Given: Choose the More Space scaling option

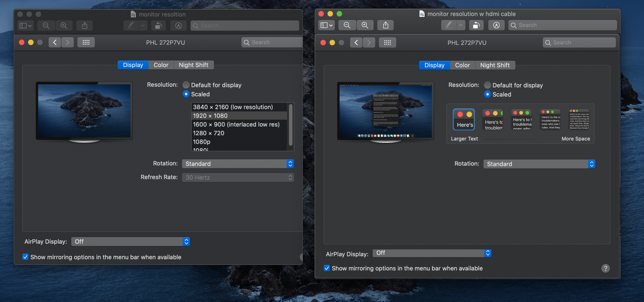Looking at the screenshot, I should coord(578,119).
